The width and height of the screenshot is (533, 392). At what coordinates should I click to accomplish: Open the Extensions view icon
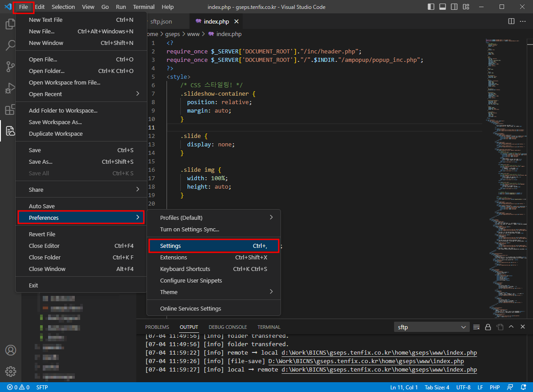[x=10, y=109]
